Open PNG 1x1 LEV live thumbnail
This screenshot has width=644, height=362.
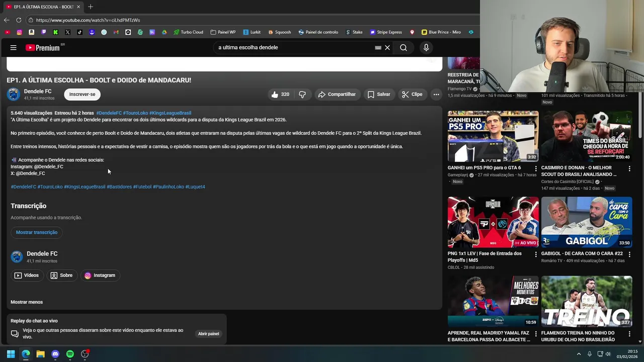(493, 222)
